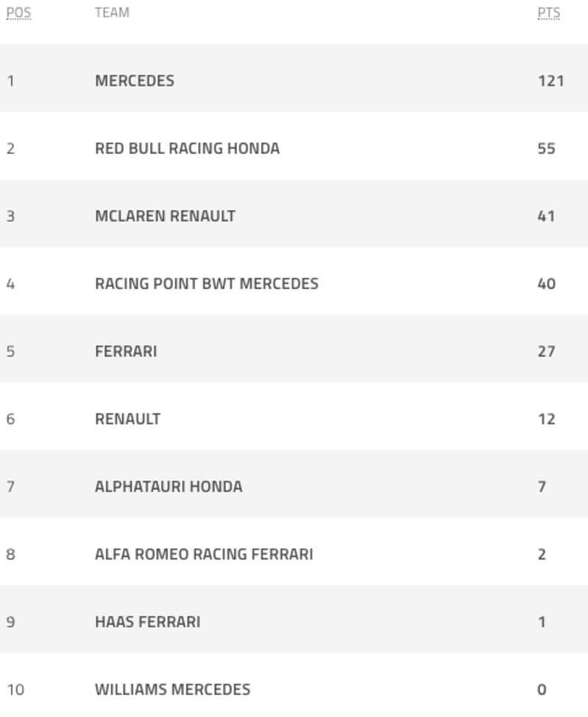This screenshot has width=588, height=717.
Task: Click Red Bull's 55 points value
Action: tap(546, 148)
